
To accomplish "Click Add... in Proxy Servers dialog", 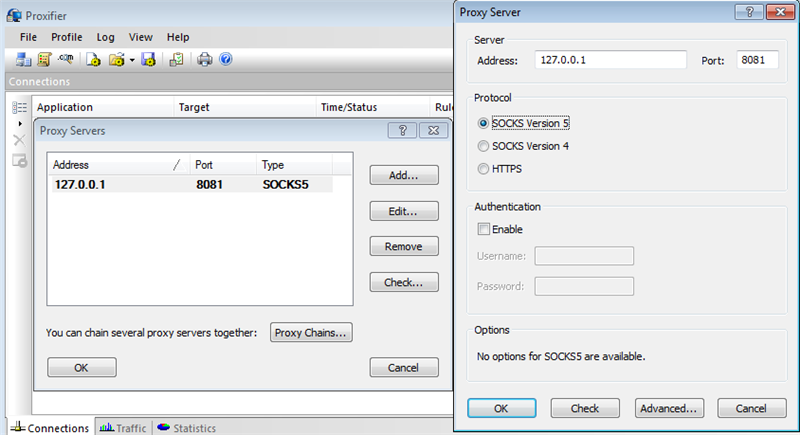I will click(404, 175).
